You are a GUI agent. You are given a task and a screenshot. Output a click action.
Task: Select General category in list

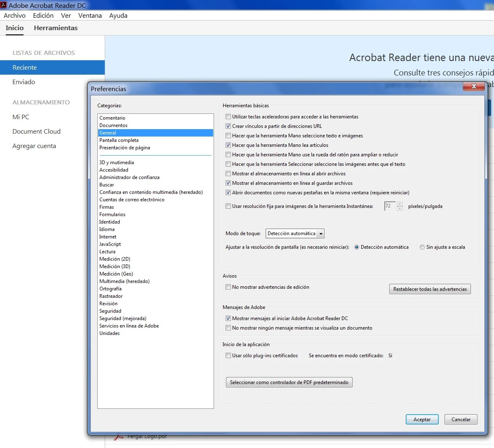point(155,133)
